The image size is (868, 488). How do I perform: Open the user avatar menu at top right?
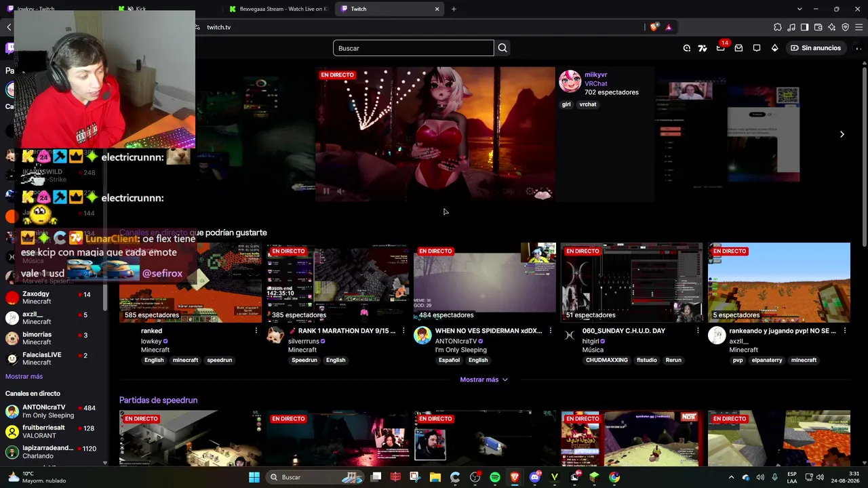(859, 48)
